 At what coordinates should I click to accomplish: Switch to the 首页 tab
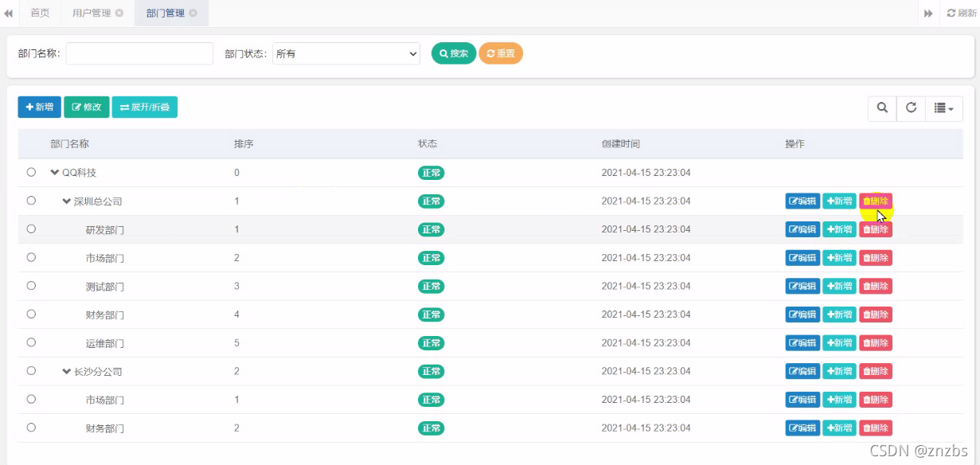[40, 14]
